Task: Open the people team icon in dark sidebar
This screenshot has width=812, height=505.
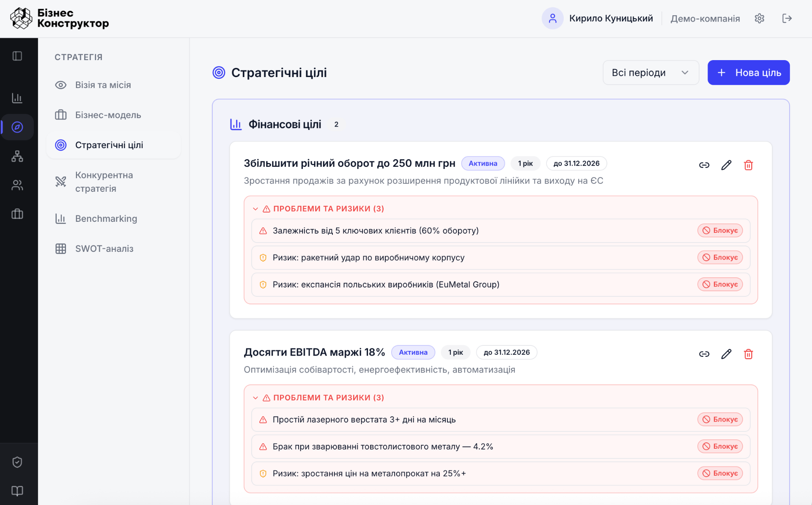Action: 17,185
